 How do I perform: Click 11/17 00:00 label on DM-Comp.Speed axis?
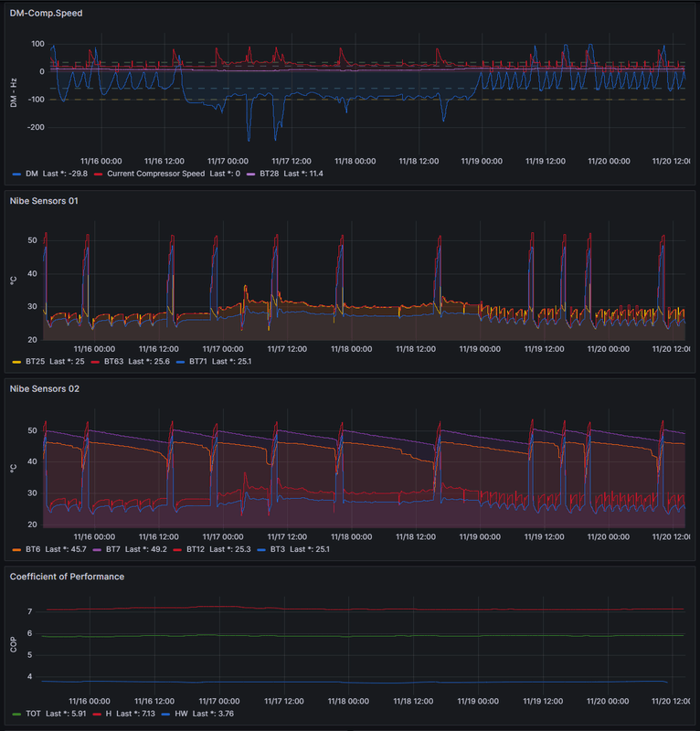point(228,161)
